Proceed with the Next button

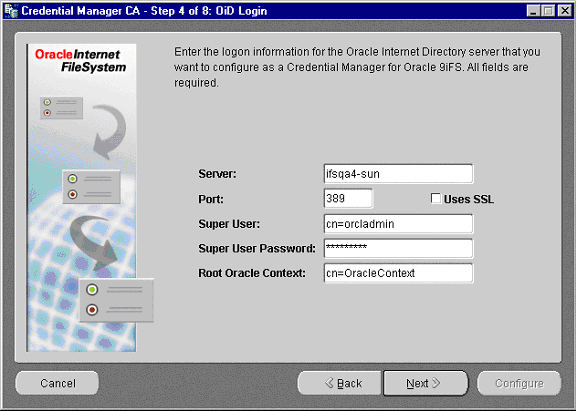(425, 383)
